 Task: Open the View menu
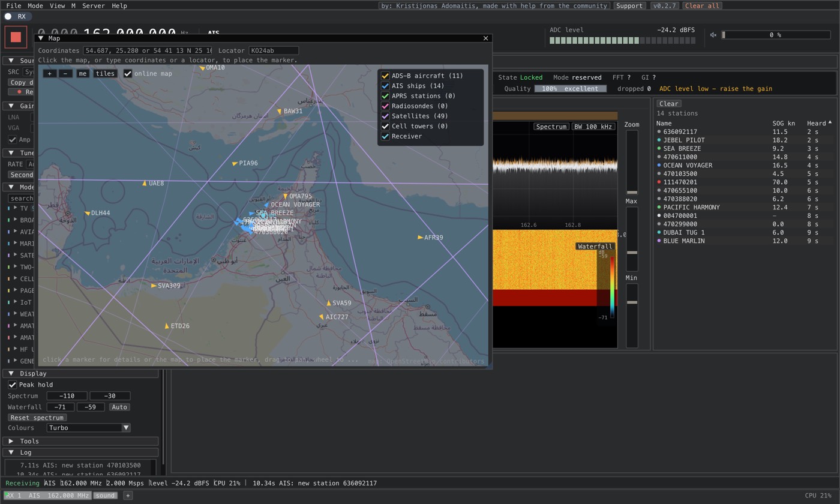[57, 5]
